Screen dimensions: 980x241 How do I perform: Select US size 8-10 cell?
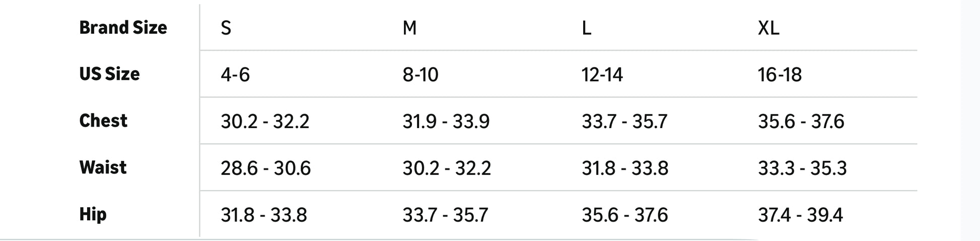point(421,75)
